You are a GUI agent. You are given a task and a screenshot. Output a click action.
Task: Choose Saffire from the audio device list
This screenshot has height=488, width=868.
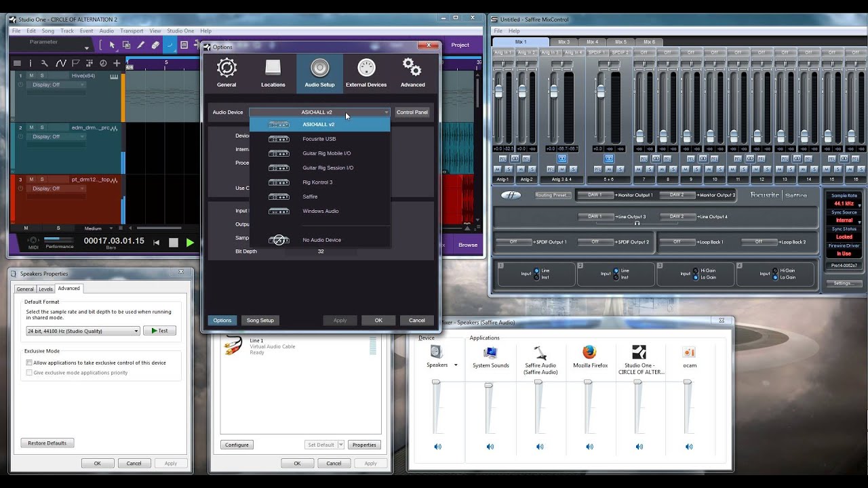(x=319, y=197)
